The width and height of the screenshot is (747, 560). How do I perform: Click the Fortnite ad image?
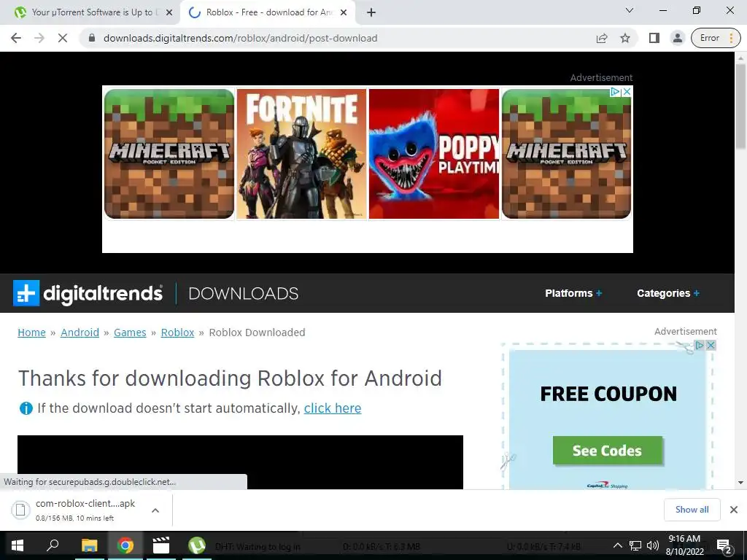(301, 154)
